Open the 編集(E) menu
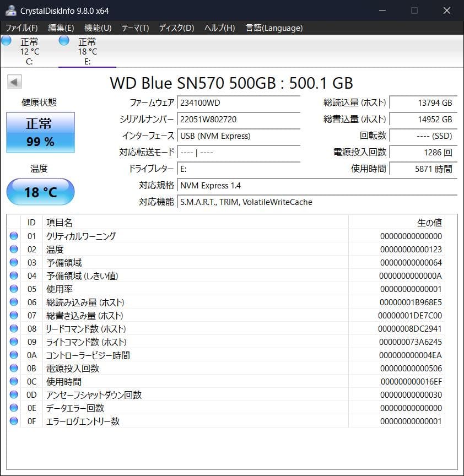The height and width of the screenshot is (476, 464). coord(61,28)
